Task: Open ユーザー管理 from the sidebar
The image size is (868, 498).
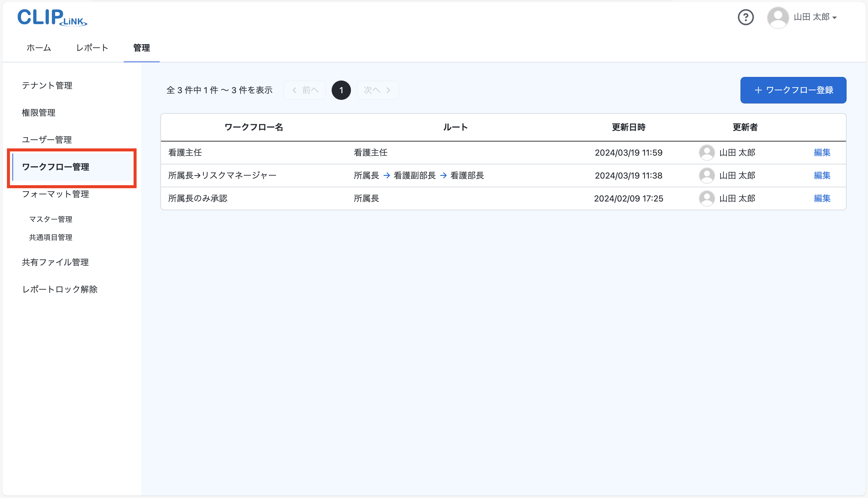Action: click(x=46, y=140)
